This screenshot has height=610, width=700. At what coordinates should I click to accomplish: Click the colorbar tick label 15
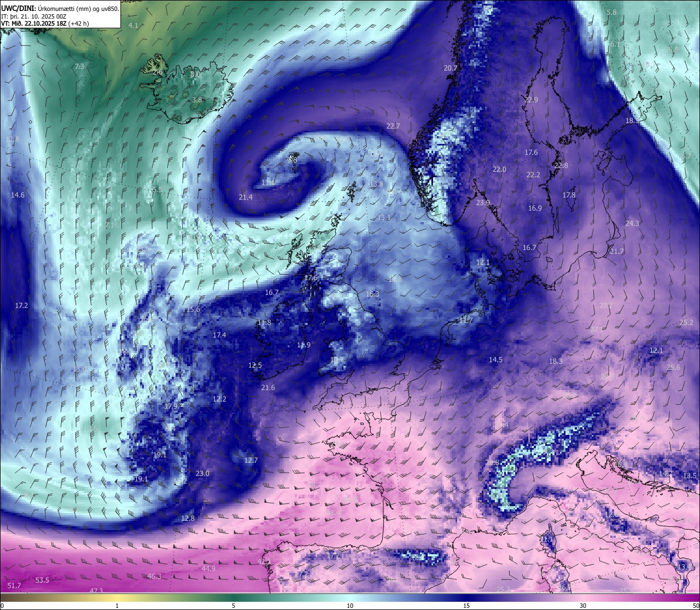pyautogui.click(x=466, y=606)
